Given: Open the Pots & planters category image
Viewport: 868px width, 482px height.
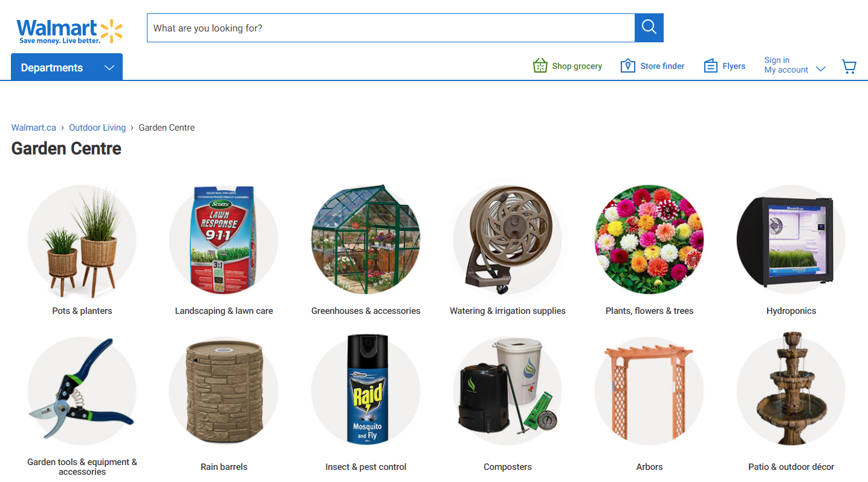Looking at the screenshot, I should 82,240.
